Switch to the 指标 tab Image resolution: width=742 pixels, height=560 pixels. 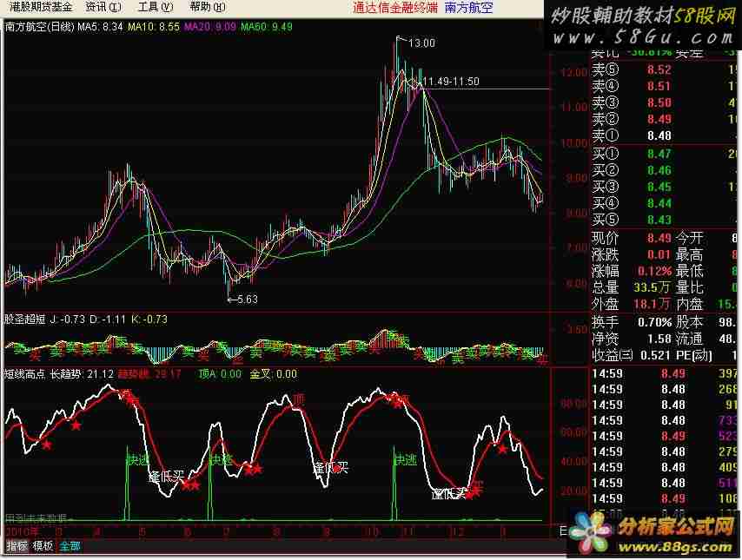pyautogui.click(x=17, y=546)
